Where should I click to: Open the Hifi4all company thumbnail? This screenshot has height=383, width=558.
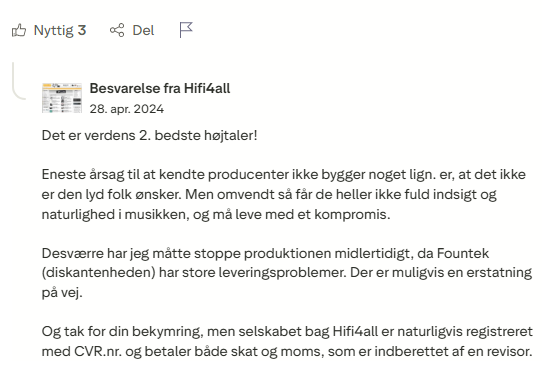[62, 98]
